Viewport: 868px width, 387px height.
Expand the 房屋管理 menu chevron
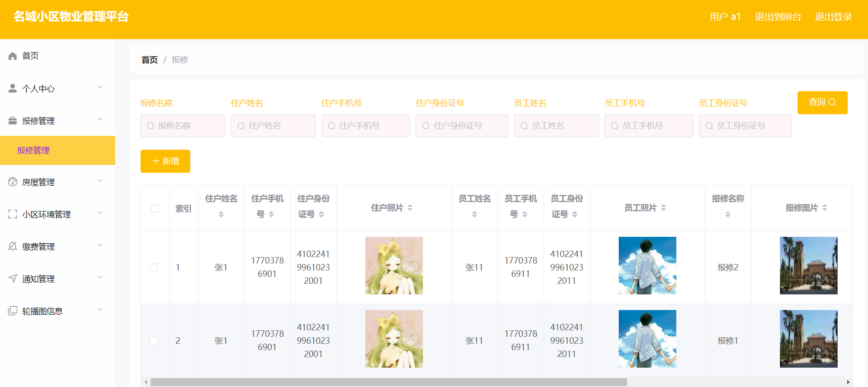click(100, 181)
